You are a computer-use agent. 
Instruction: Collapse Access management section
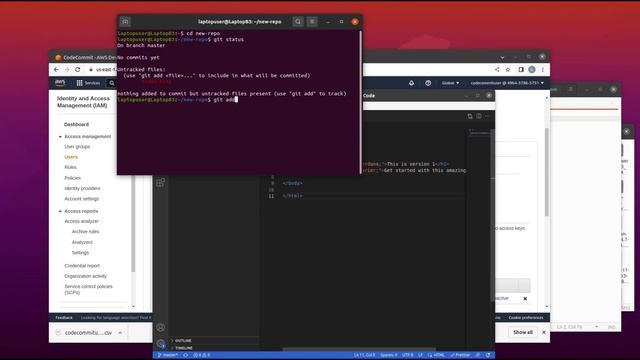click(60, 137)
